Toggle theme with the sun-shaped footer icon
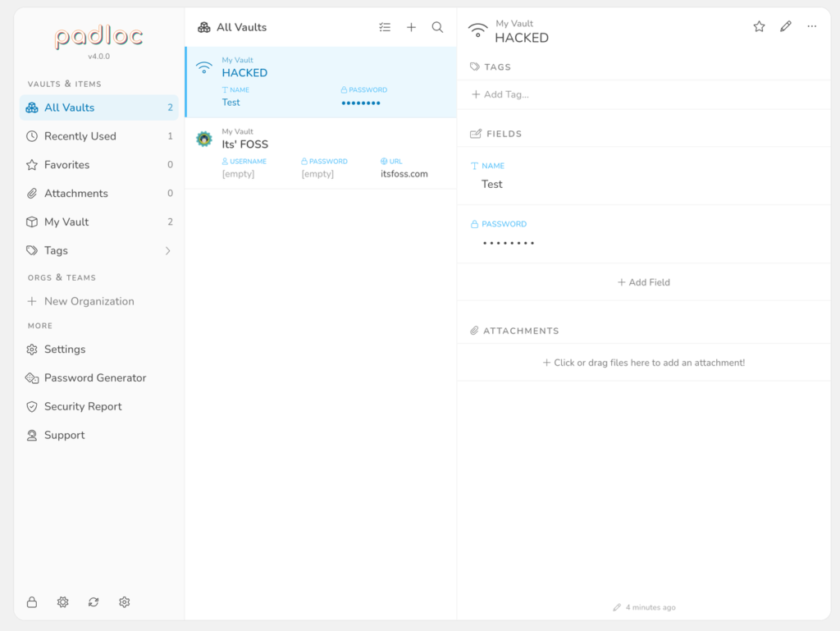Screen dimensions: 840x631 62,602
